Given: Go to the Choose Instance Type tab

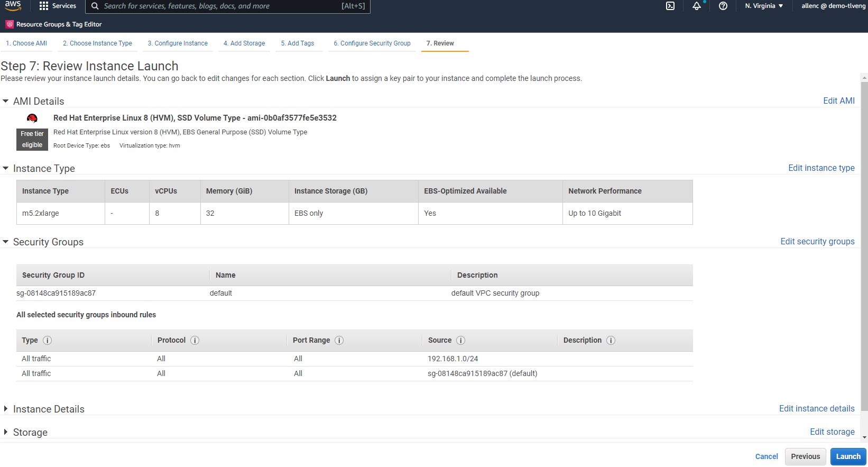Looking at the screenshot, I should [97, 43].
